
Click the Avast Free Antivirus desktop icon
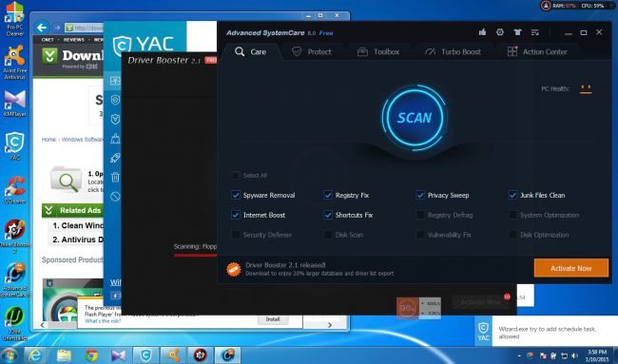tap(15, 62)
